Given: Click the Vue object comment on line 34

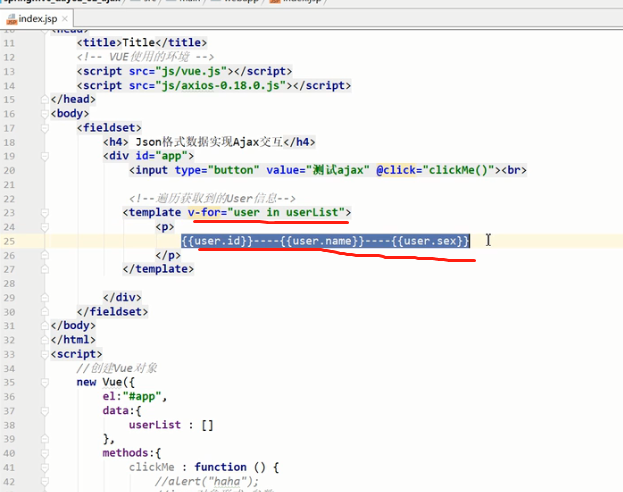Looking at the screenshot, I should pos(117,368).
